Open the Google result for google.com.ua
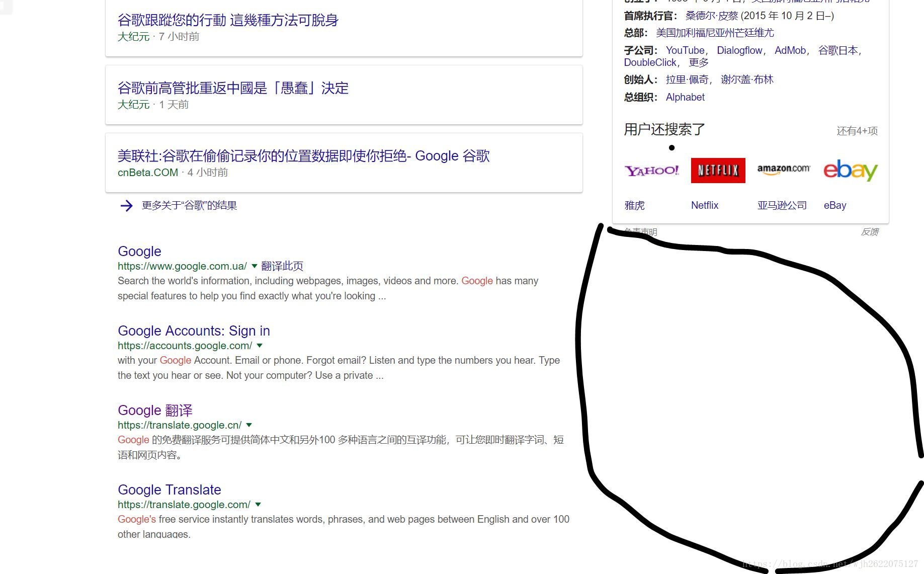 [x=139, y=251]
